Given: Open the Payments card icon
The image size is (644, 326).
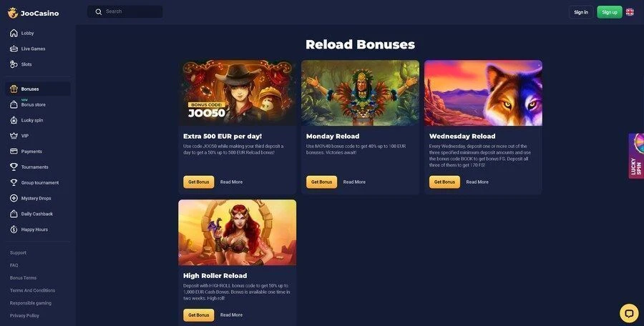Looking at the screenshot, I should 14,152.
